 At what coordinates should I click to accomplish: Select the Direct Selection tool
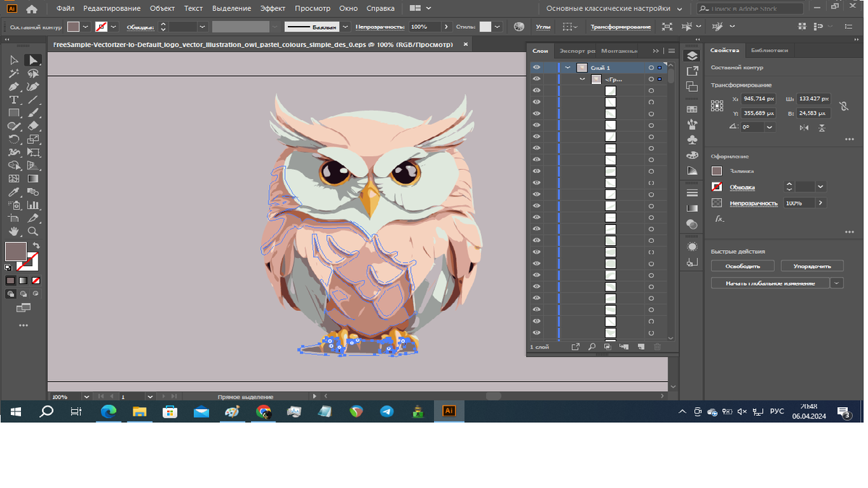33,60
